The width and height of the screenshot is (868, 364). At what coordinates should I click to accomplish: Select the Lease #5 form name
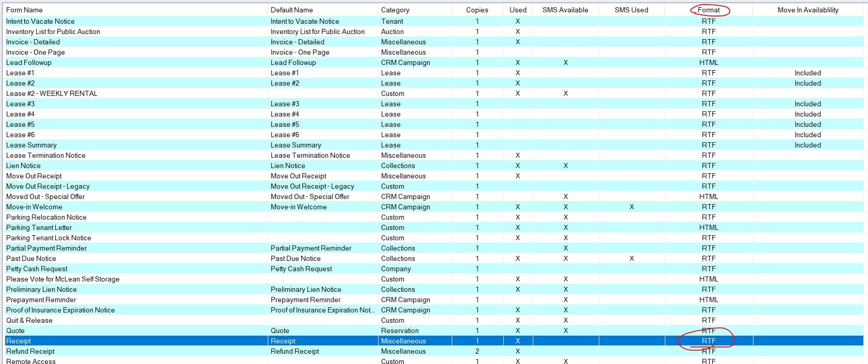tap(20, 124)
